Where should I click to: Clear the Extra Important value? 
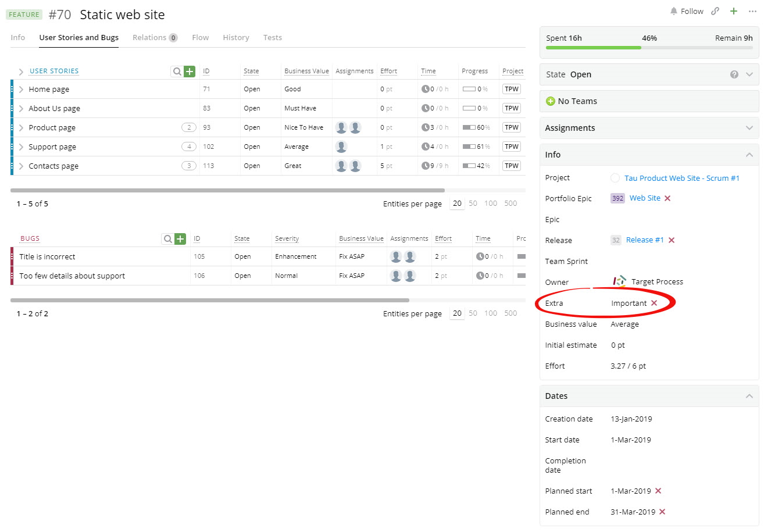pyautogui.click(x=654, y=303)
